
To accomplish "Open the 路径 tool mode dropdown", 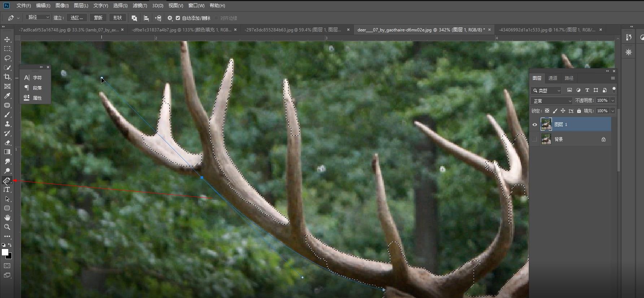I will [38, 17].
